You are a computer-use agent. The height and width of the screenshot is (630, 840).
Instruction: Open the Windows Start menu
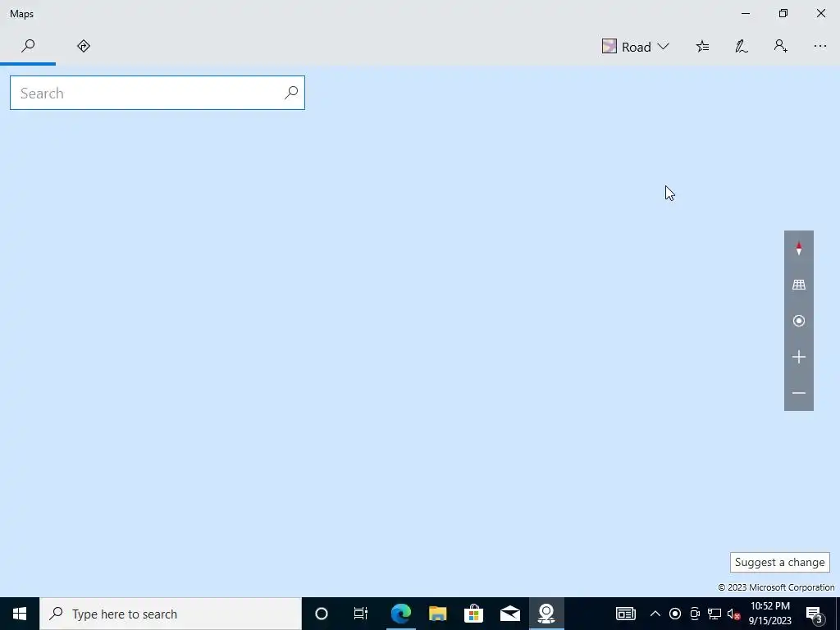pyautogui.click(x=20, y=614)
